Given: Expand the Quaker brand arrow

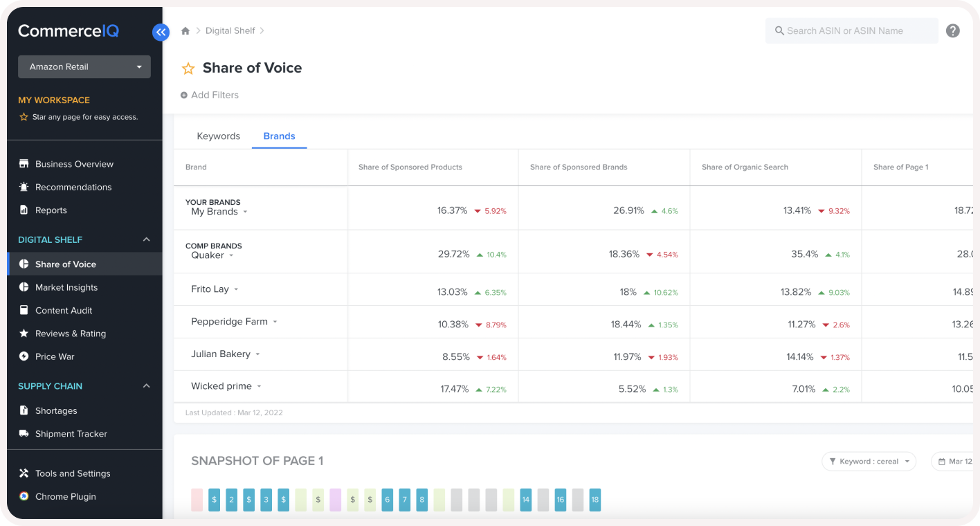Looking at the screenshot, I should (231, 256).
